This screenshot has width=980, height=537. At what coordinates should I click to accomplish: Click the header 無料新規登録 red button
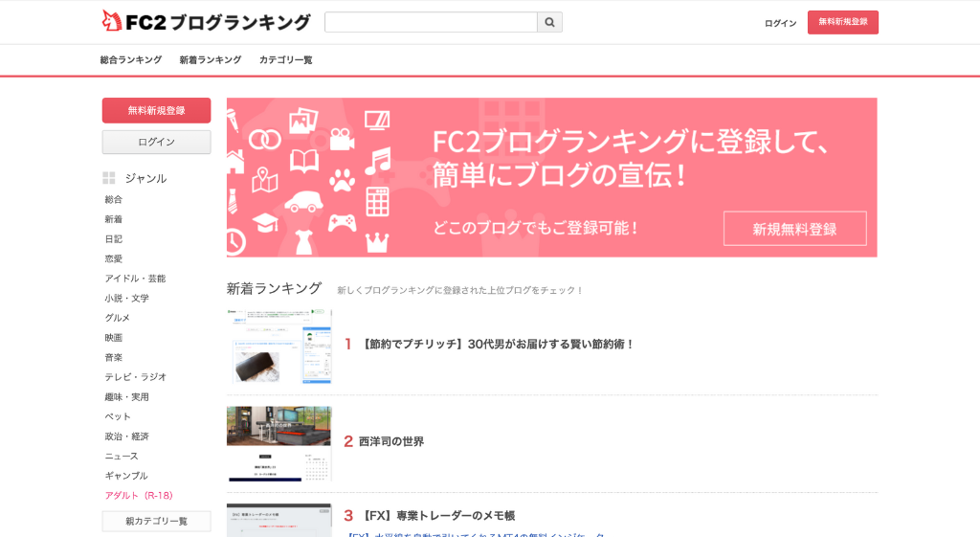coord(842,22)
